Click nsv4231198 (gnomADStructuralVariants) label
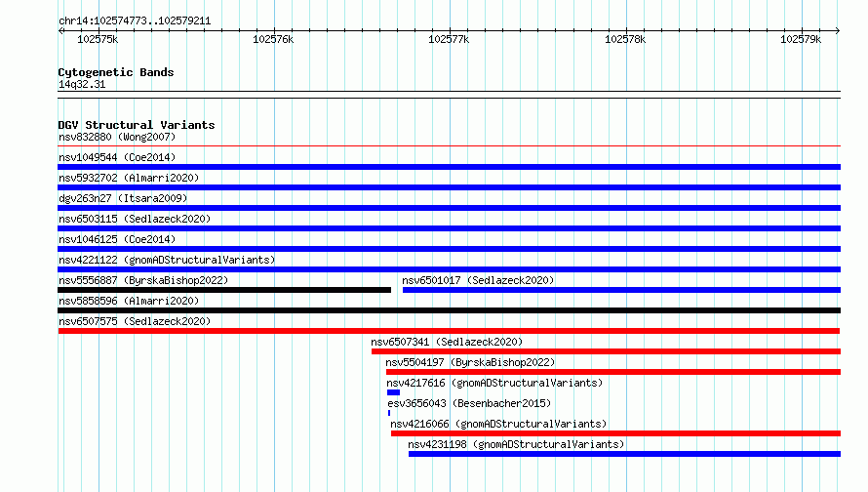 [x=517, y=444]
